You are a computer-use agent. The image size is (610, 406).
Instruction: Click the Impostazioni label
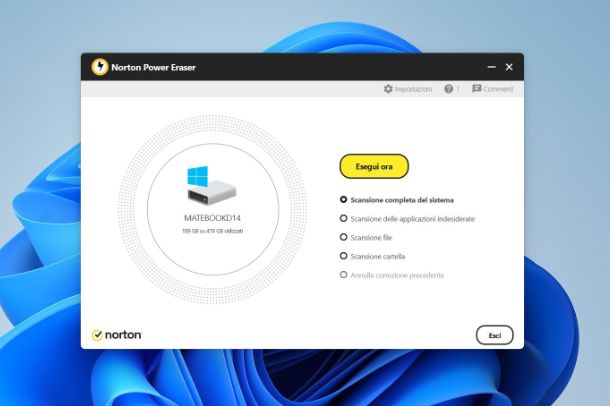pos(413,89)
